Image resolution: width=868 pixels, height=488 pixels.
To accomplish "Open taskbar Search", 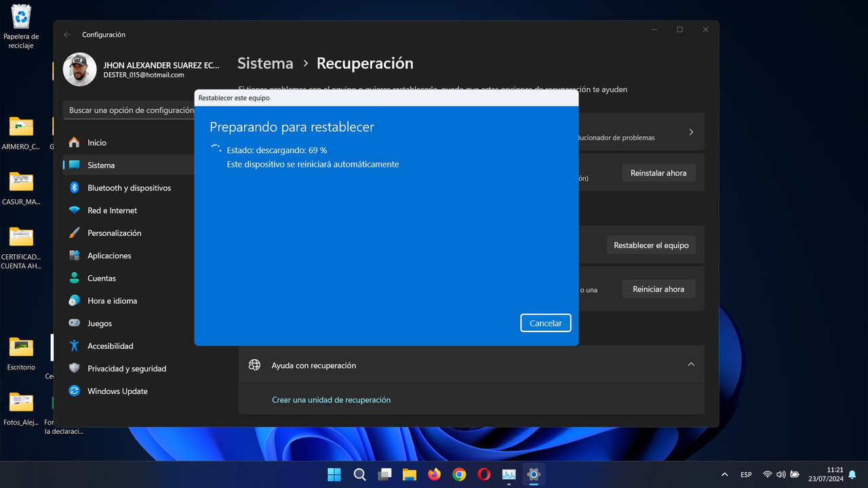I will click(359, 474).
